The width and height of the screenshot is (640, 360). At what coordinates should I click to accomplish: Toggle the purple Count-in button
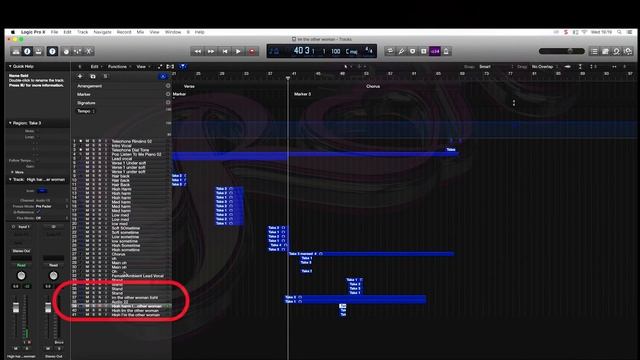coord(435,51)
